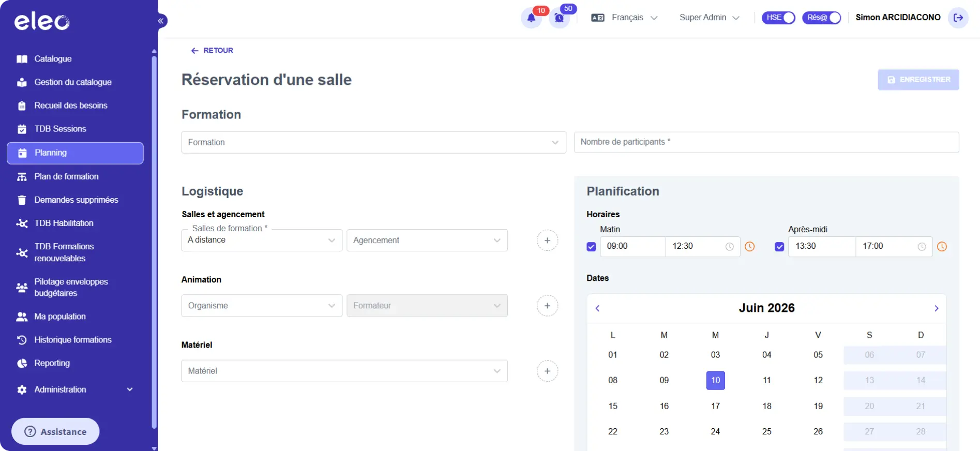Viewport: 980px width, 451px height.
Task: Click the TDB Formations renouvelables icon
Action: coord(22,252)
